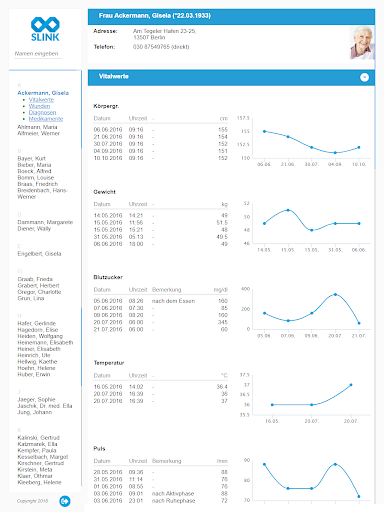Select patient Graab, Frieda
The width and height of the screenshot is (384, 512).
click(x=35, y=279)
